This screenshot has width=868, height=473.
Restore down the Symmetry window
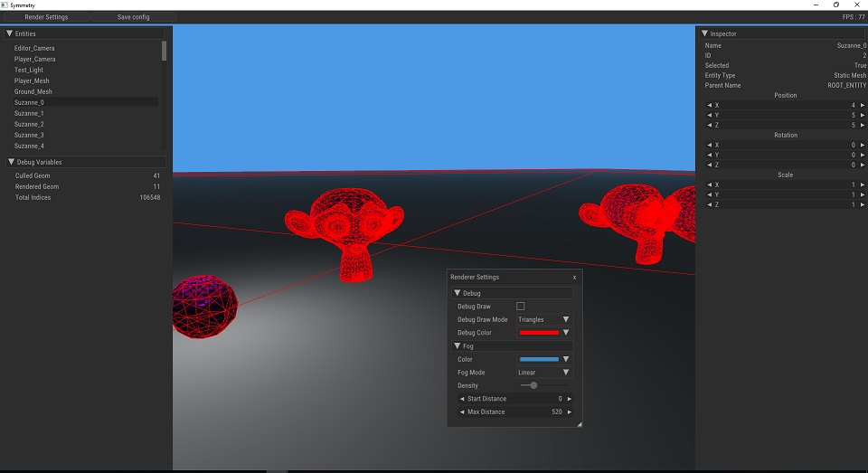click(x=835, y=5)
